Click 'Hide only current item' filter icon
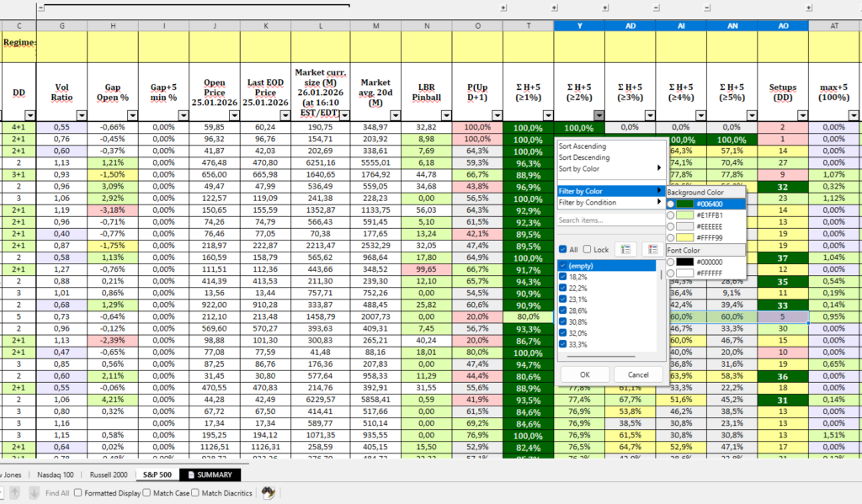Screen dimensions: 862x504 (650, 250)
